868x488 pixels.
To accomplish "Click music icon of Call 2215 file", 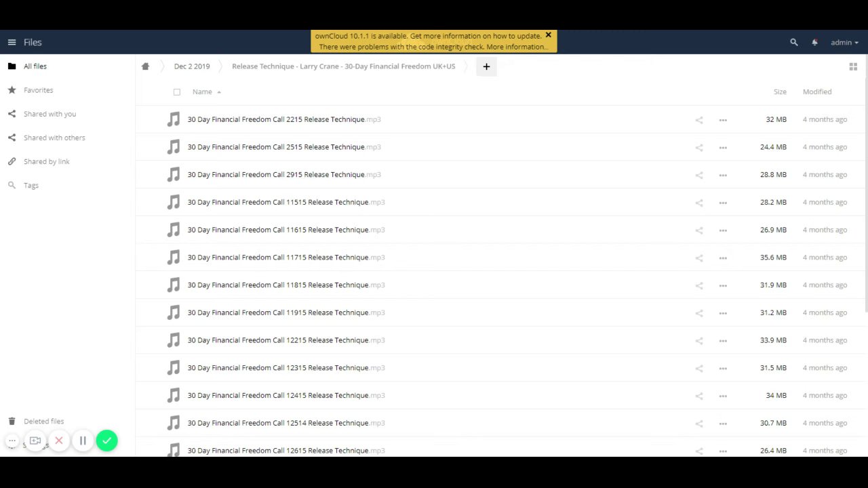I will 174,119.
